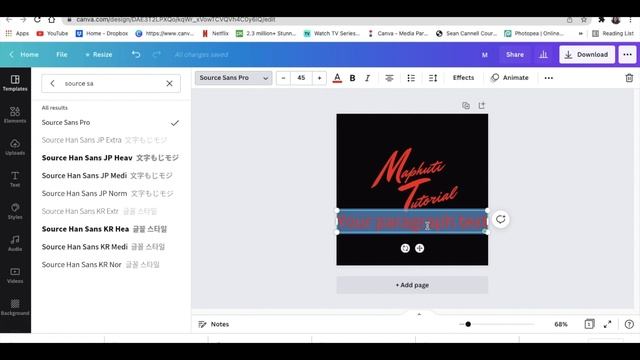Open the header three-dot menu
The image size is (640, 360).
click(627, 54)
